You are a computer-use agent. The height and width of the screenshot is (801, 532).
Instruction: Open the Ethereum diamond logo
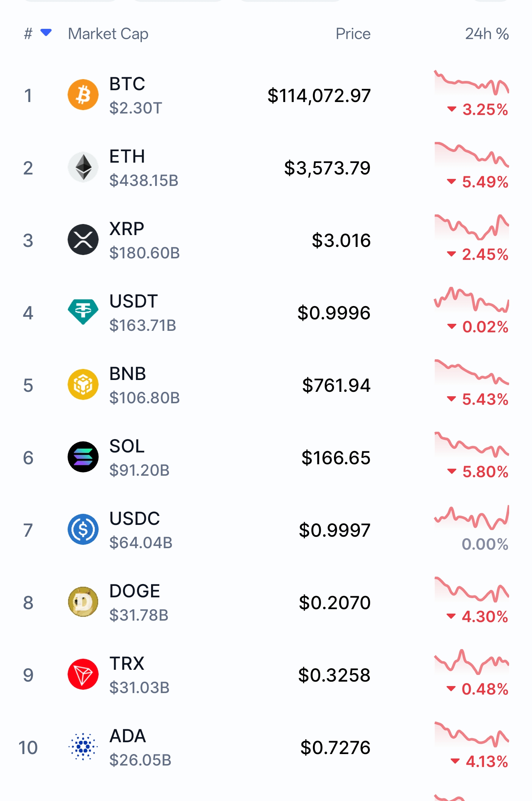point(83,167)
